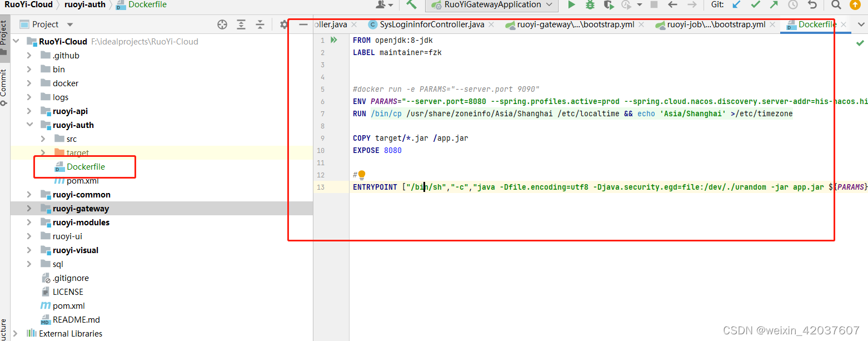This screenshot has height=341, width=868.
Task: Open Search Everywhere magnifier icon
Action: click(x=836, y=4)
